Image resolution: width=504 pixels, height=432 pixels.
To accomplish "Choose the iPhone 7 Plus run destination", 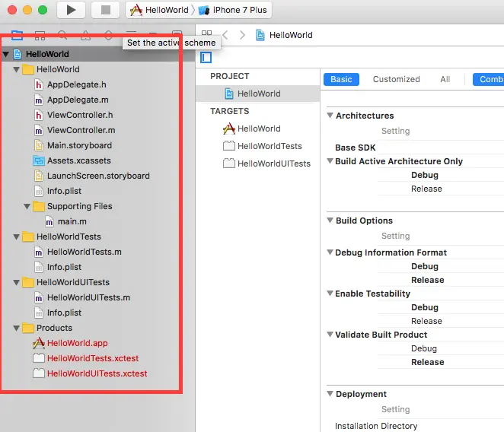I will coord(233,10).
